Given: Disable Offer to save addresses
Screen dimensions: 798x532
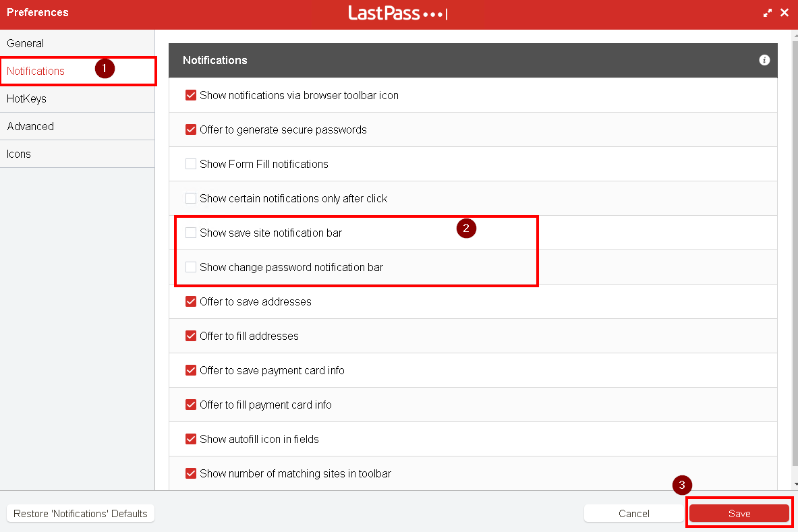Looking at the screenshot, I should coord(191,301).
